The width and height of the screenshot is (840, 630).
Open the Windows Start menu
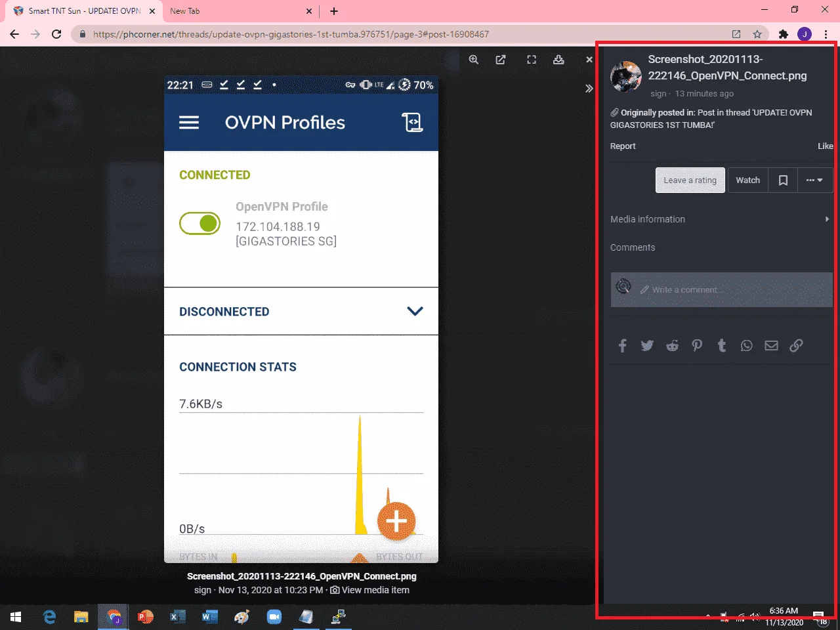[16, 617]
